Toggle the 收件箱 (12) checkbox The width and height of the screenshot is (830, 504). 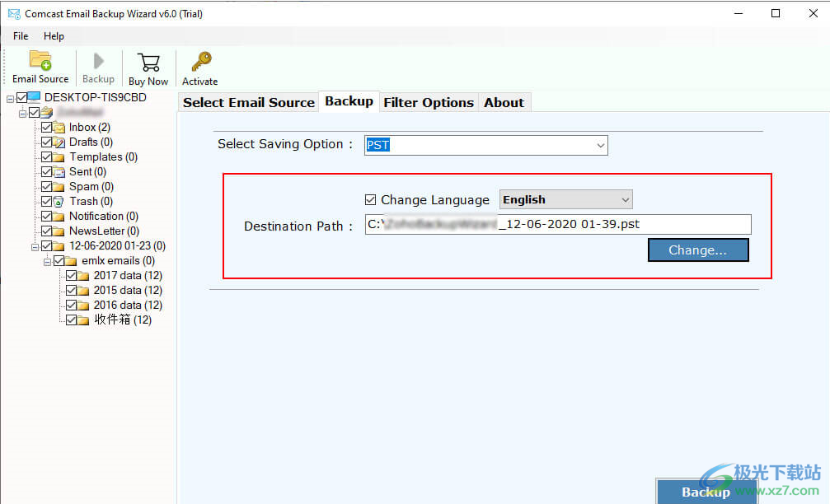72,320
